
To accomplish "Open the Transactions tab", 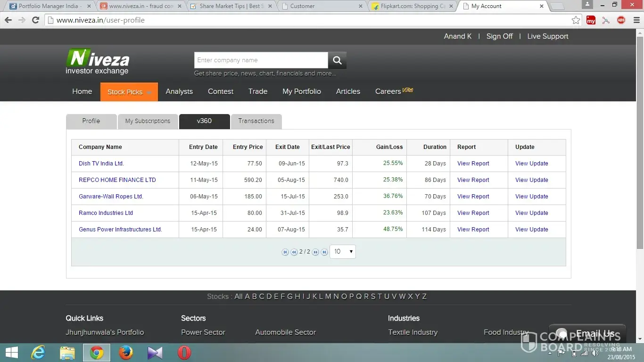I will click(x=256, y=121).
